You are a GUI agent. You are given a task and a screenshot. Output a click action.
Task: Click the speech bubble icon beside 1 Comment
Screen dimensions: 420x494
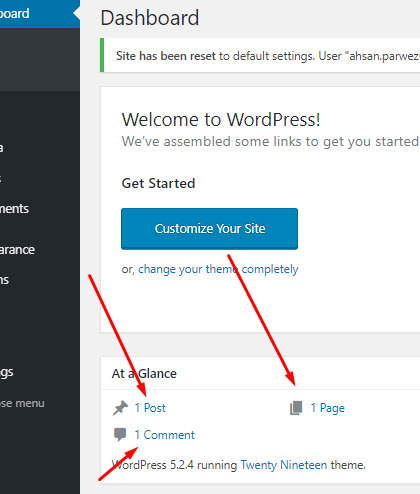pos(120,435)
